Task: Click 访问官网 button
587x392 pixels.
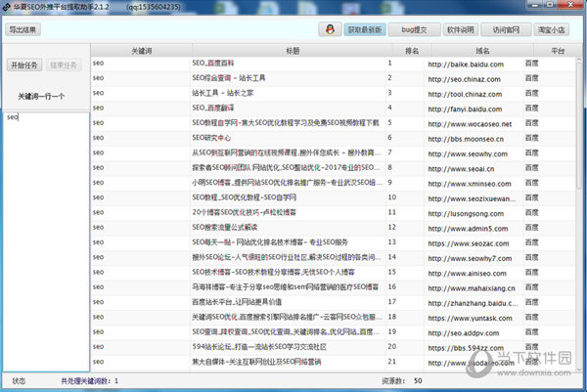Action: [506, 29]
